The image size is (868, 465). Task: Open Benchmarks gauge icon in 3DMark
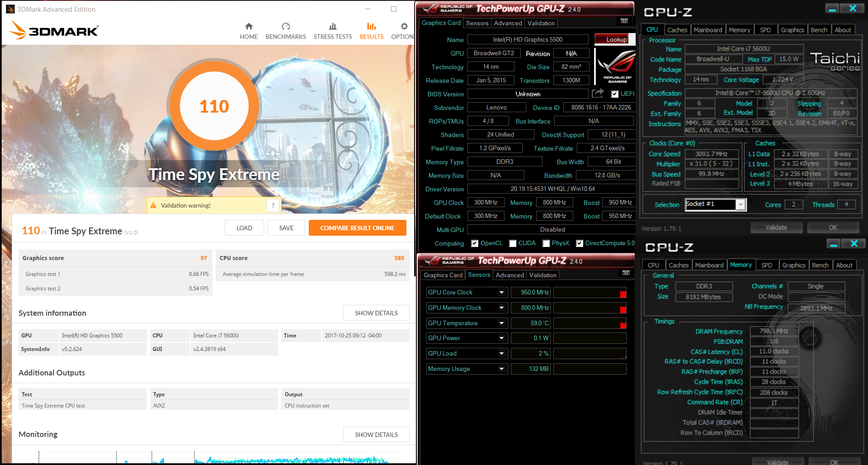286,26
